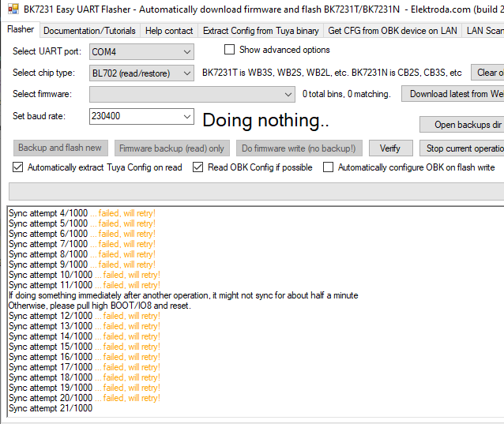Click 'Sync attempt 4/1000' log line

pyautogui.click(x=82, y=213)
